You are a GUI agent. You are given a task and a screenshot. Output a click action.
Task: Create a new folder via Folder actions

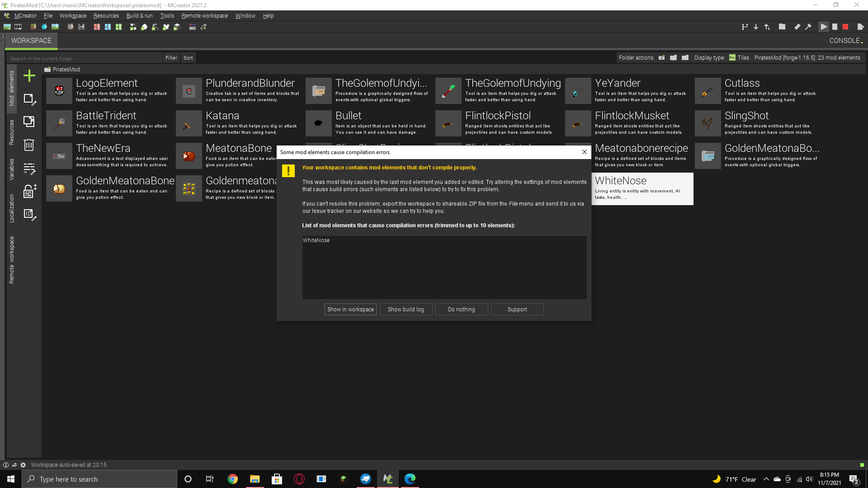click(x=661, y=58)
